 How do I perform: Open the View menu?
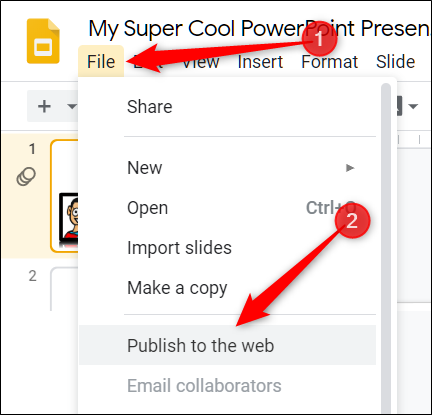click(x=201, y=62)
